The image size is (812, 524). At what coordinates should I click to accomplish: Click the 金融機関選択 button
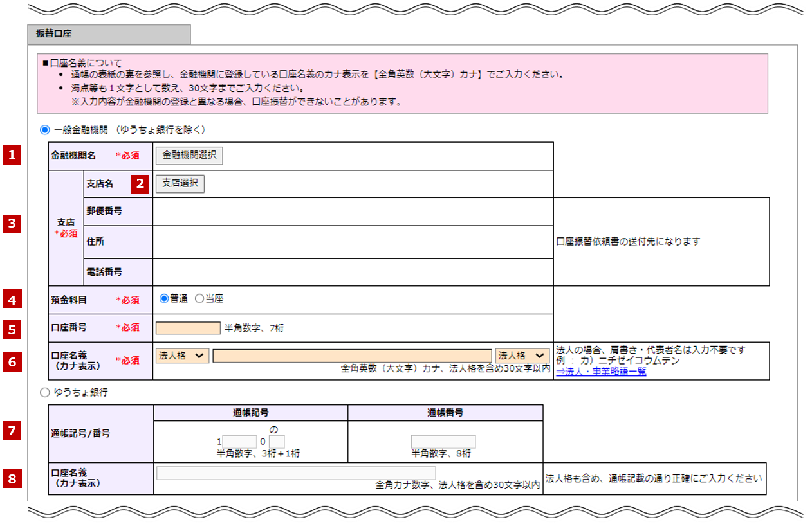tap(189, 156)
